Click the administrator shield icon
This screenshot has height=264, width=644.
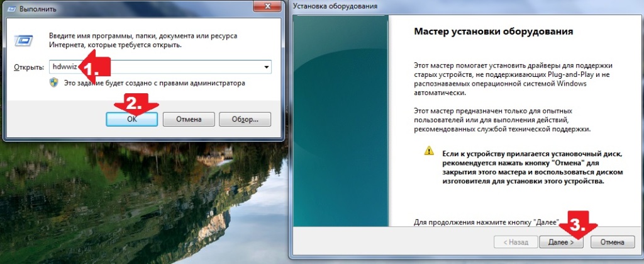(54, 83)
